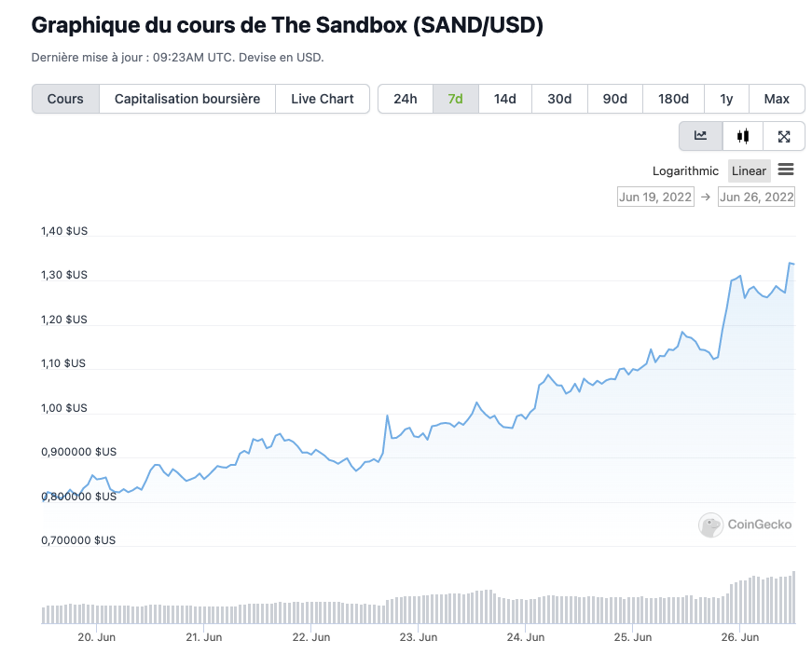Click the CoinGecko logo watermark
The height and width of the screenshot is (654, 812).
[x=746, y=525]
